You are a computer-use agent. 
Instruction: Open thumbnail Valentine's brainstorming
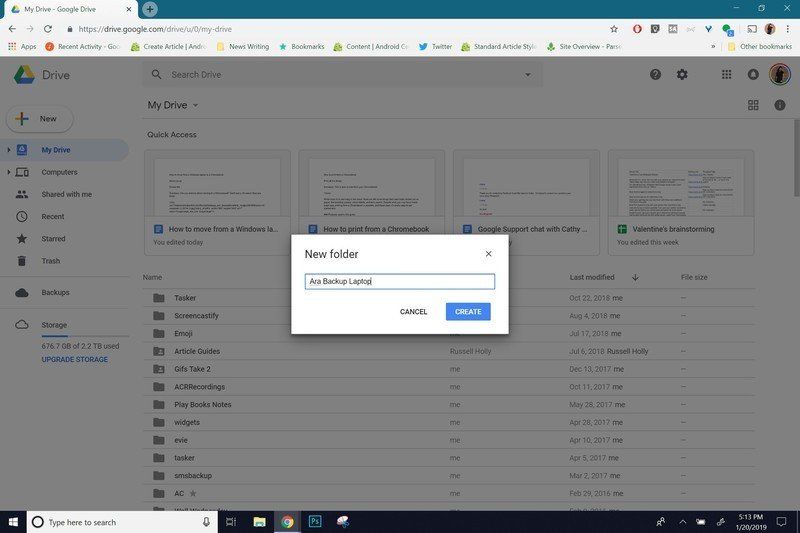pos(681,202)
